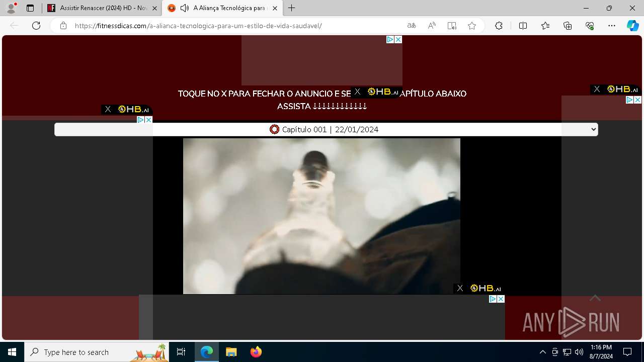Image resolution: width=644 pixels, height=362 pixels.
Task: Close HB.ai ad above the right sidebar ad
Action: (x=597, y=89)
